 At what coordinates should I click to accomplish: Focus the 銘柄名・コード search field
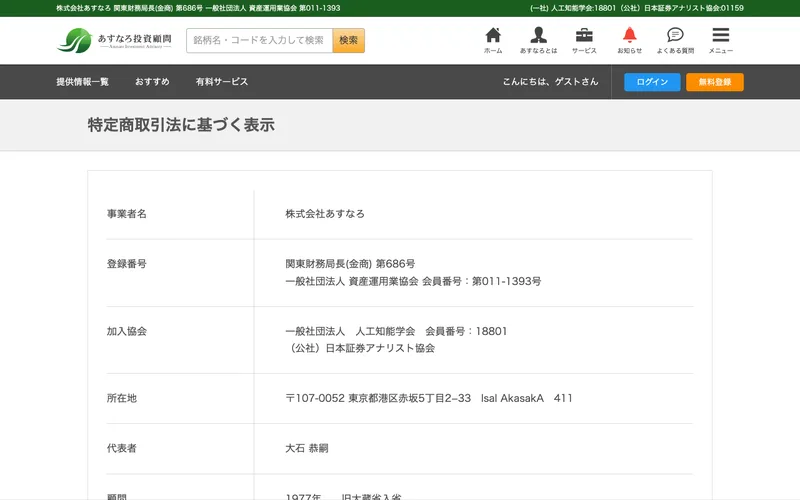coord(259,40)
